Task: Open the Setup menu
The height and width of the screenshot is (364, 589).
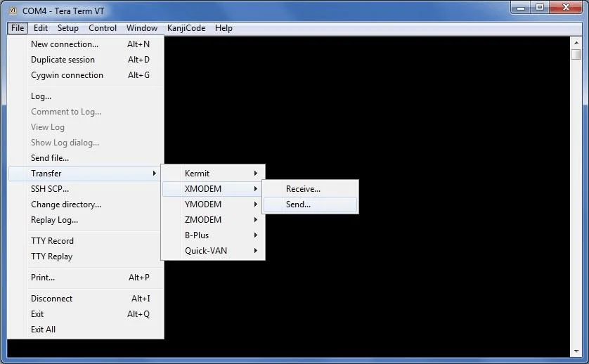Action: pos(68,28)
